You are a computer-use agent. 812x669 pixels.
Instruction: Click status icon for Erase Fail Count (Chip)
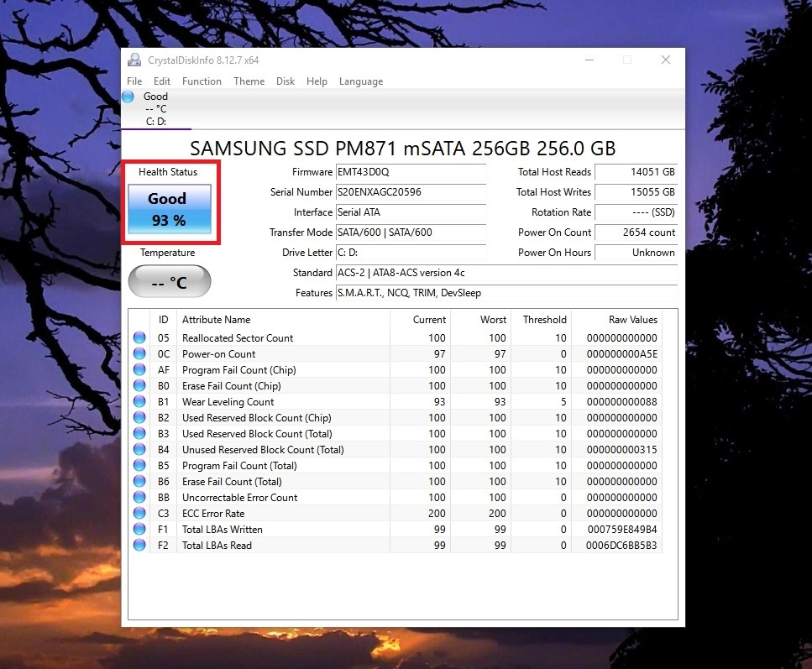click(139, 386)
